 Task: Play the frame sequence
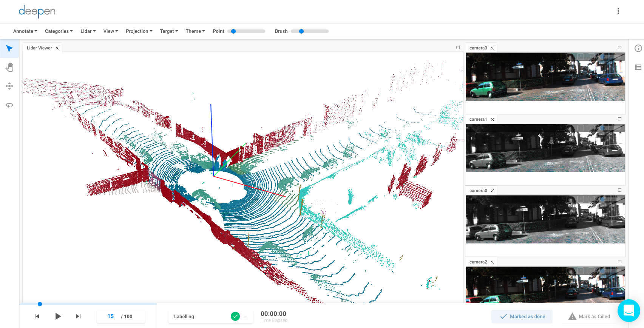pyautogui.click(x=58, y=316)
